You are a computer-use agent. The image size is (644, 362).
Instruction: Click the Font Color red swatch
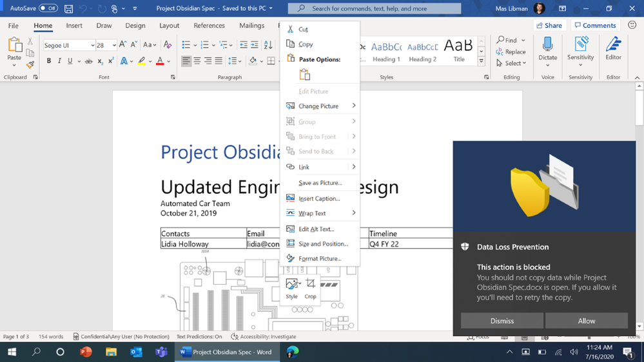tap(160, 61)
